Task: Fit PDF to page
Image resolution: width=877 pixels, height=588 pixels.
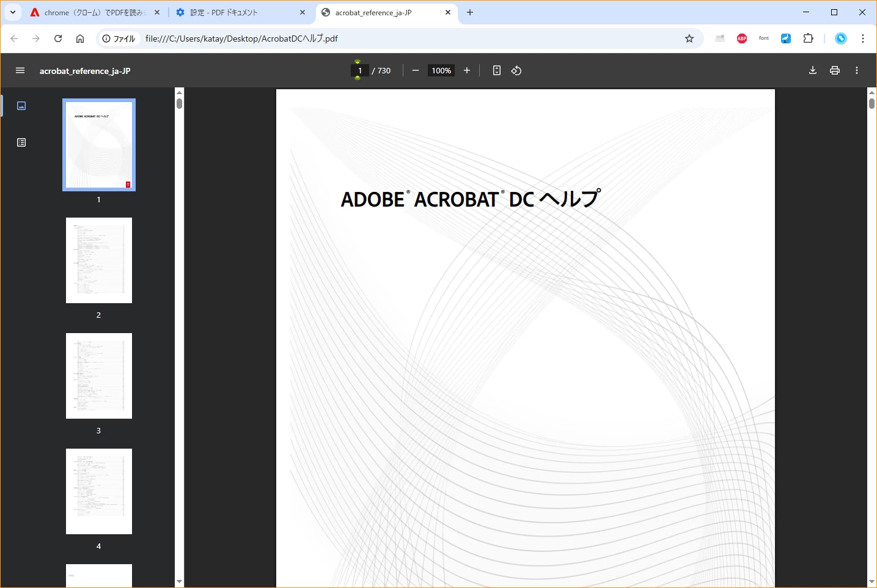Action: 497,70
